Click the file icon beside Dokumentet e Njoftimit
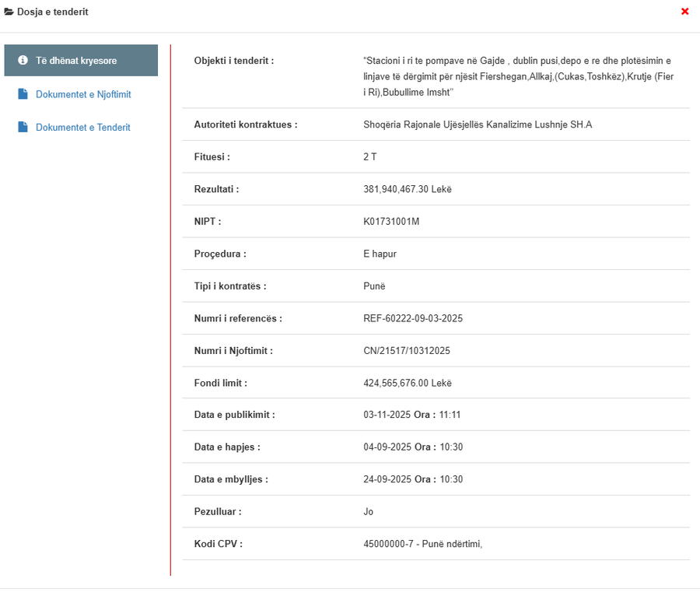700x596 pixels. [23, 94]
